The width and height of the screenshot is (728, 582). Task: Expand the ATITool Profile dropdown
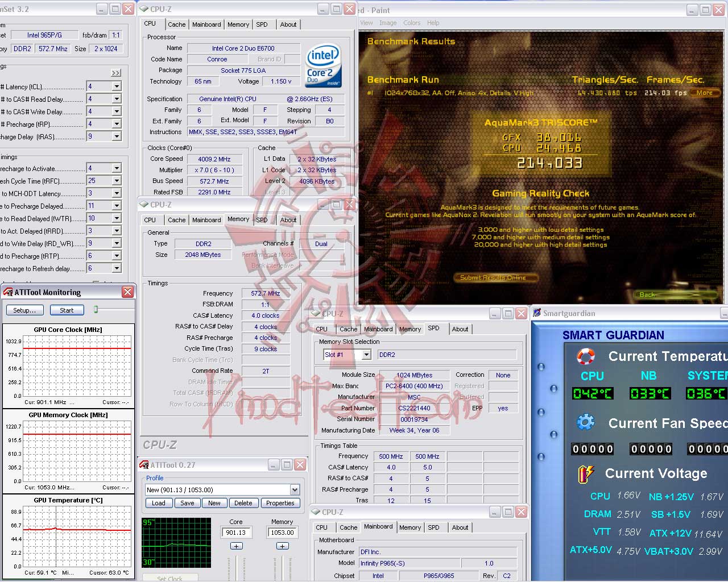pos(295,490)
